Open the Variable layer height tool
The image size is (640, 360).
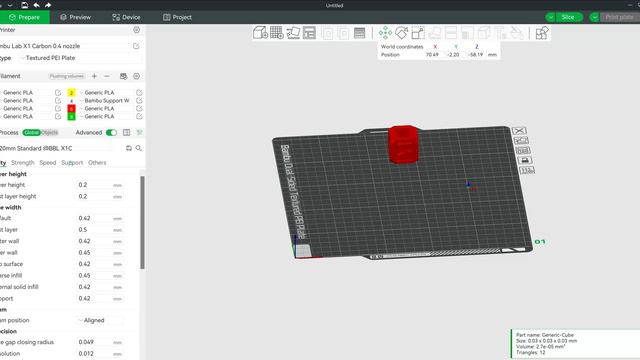point(359,33)
